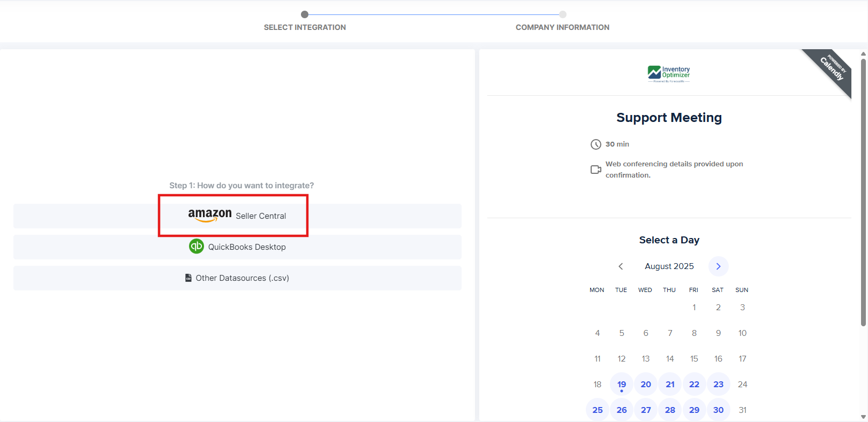This screenshot has width=868, height=422.
Task: Select August 19 on the calendar
Action: (x=622, y=384)
